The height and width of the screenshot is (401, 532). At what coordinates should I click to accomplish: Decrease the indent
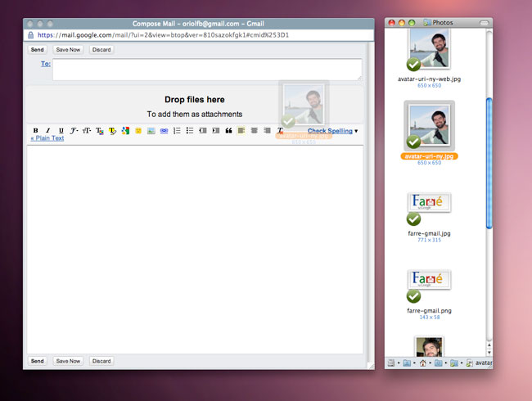point(203,131)
